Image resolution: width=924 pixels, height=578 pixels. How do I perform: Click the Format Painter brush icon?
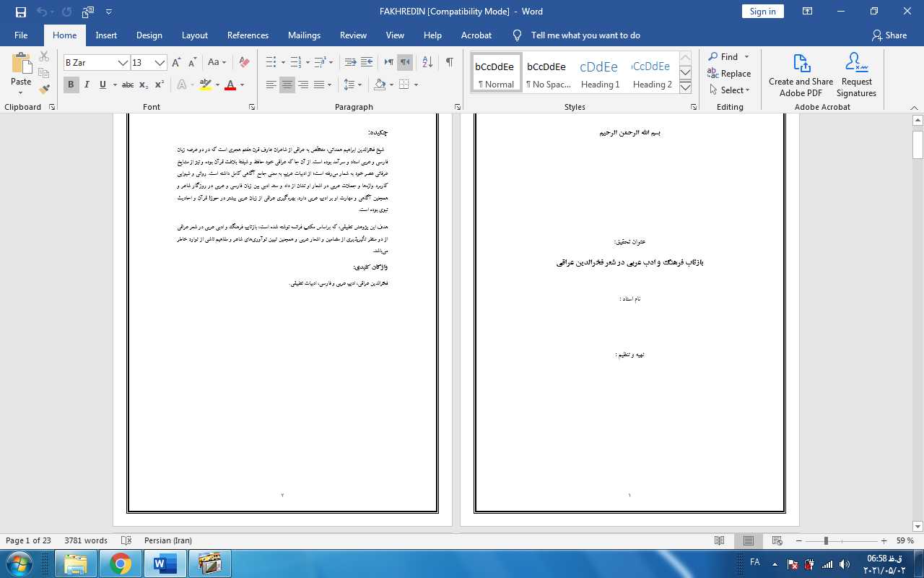click(x=44, y=90)
